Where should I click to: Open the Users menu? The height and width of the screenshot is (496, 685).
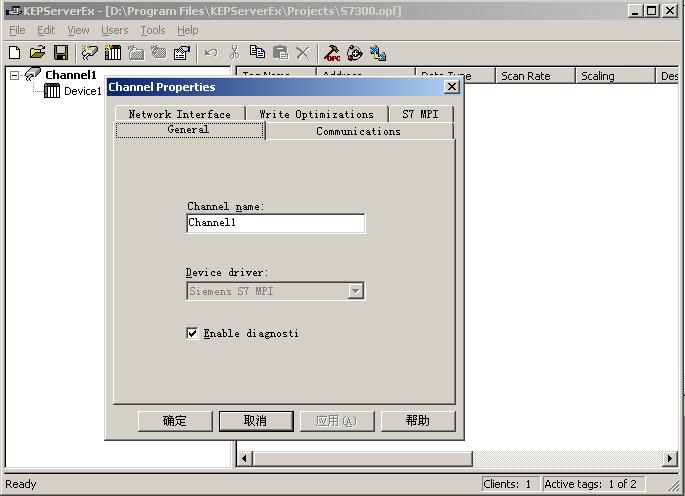tap(114, 30)
